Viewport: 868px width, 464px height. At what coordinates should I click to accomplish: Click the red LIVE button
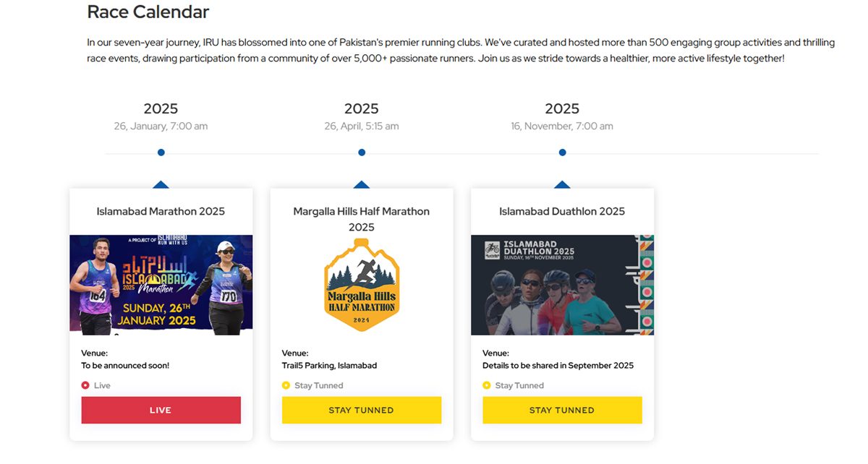pyautogui.click(x=161, y=410)
